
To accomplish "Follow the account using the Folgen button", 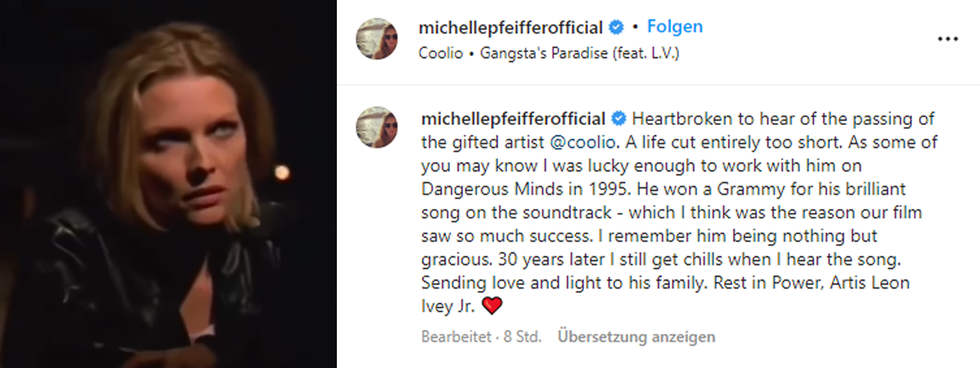I will click(x=674, y=26).
